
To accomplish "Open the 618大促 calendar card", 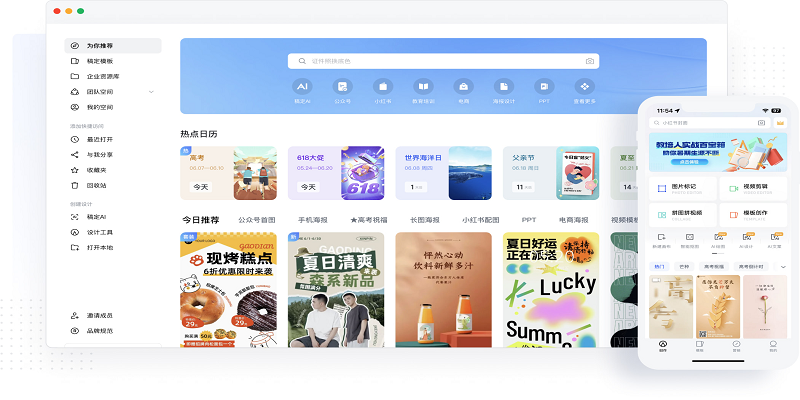I will [336, 173].
